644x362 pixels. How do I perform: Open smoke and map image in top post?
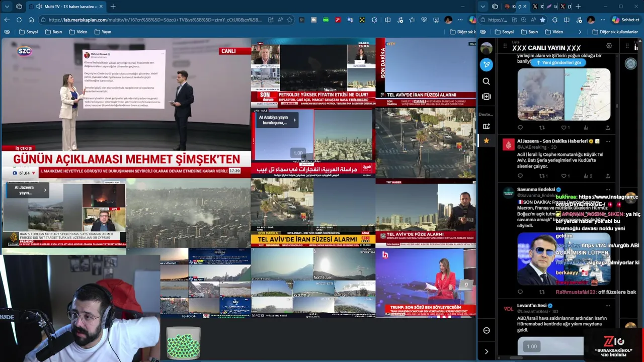(564, 94)
